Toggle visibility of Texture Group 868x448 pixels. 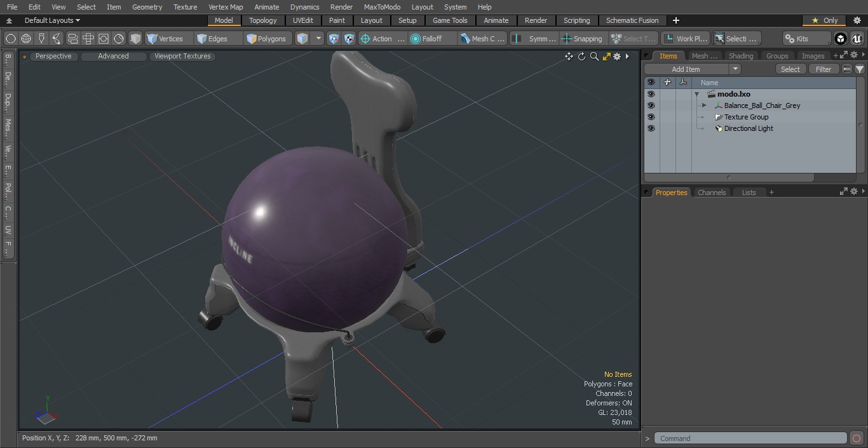[x=651, y=117]
